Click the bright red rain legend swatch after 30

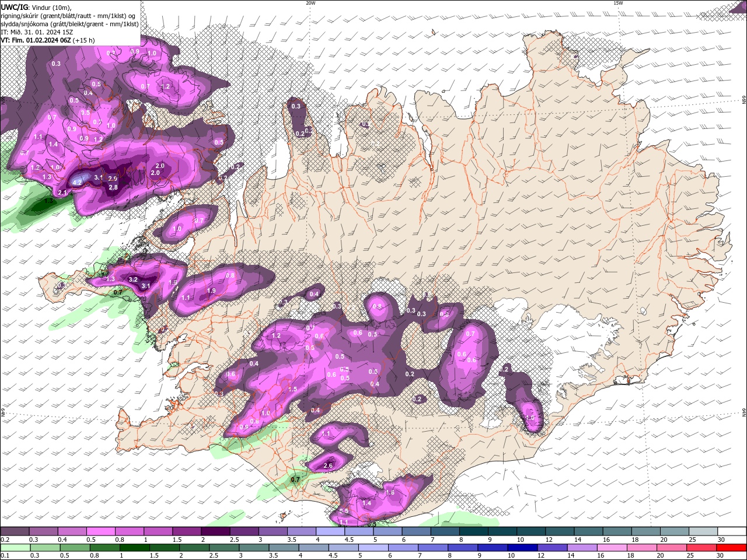click(x=732, y=548)
